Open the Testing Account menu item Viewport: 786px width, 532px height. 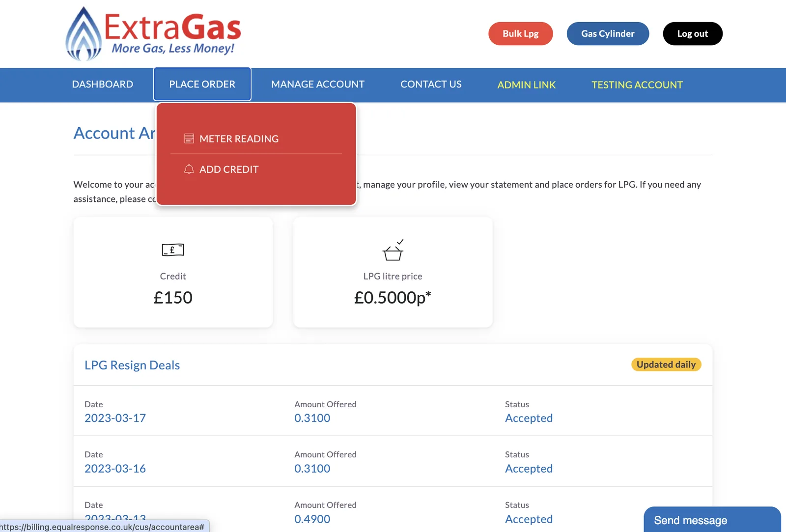pos(637,84)
